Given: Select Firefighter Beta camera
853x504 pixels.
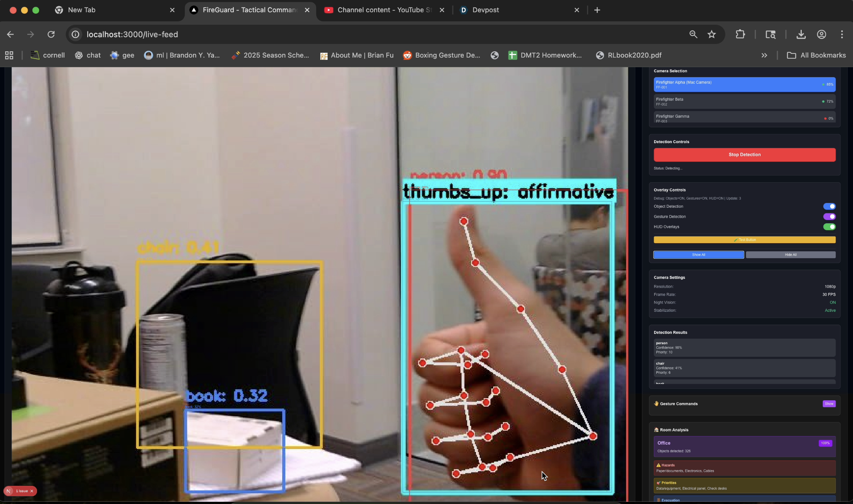Looking at the screenshot, I should pyautogui.click(x=744, y=101).
